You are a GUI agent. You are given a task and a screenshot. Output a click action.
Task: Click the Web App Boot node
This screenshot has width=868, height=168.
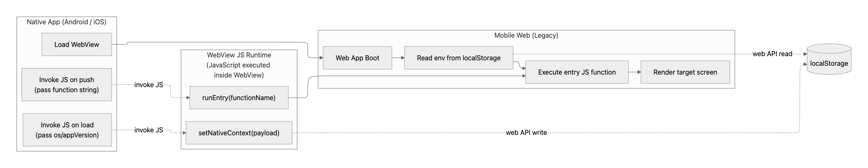click(x=357, y=58)
